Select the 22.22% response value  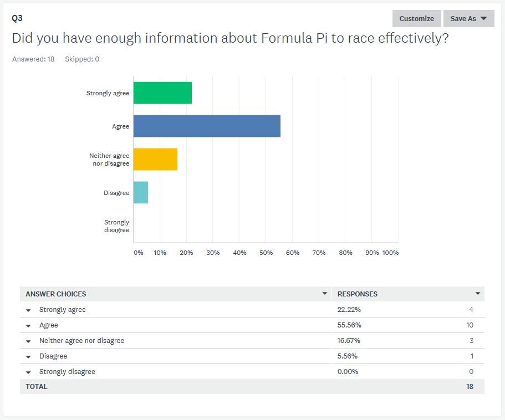(349, 310)
